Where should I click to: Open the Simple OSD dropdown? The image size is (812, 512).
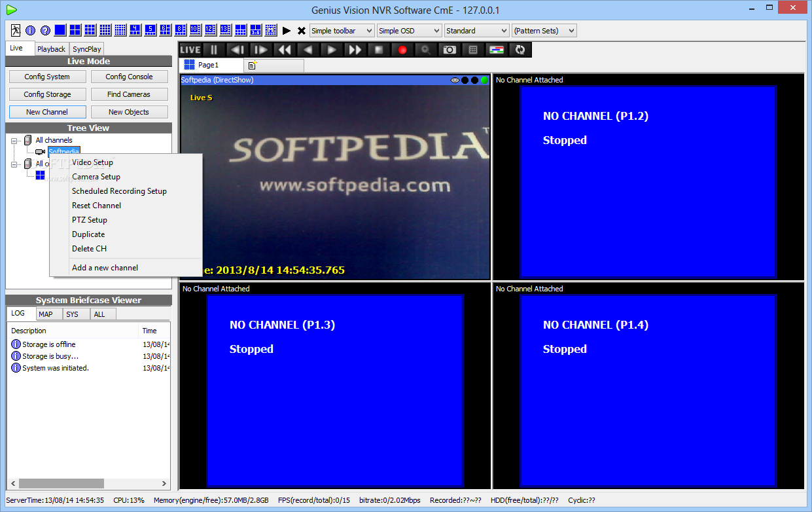410,30
